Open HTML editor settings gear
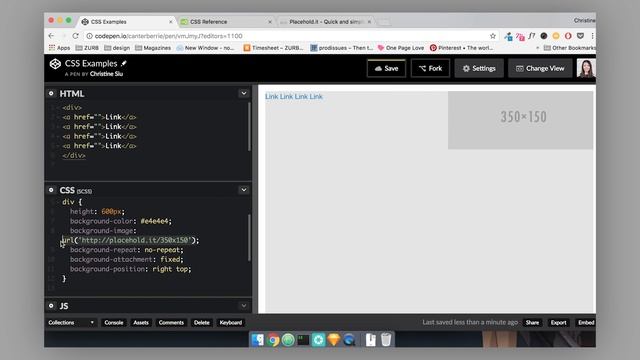640x360 pixels. pyautogui.click(x=51, y=93)
